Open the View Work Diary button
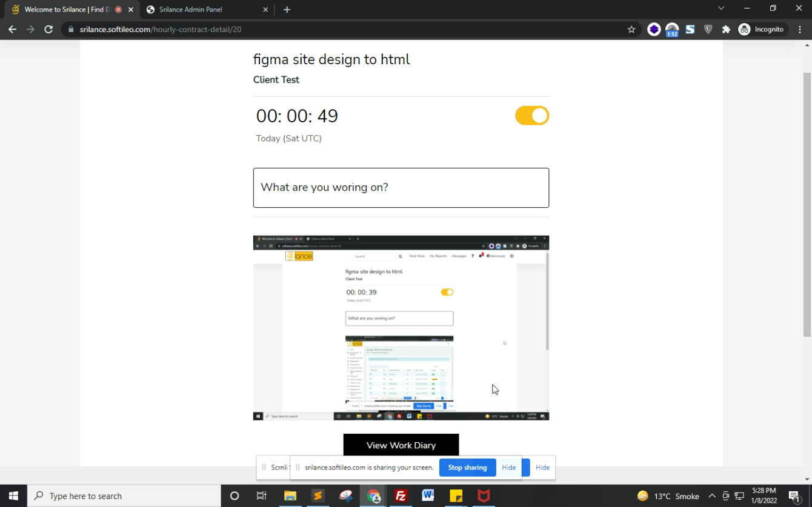812x507 pixels. [401, 445]
